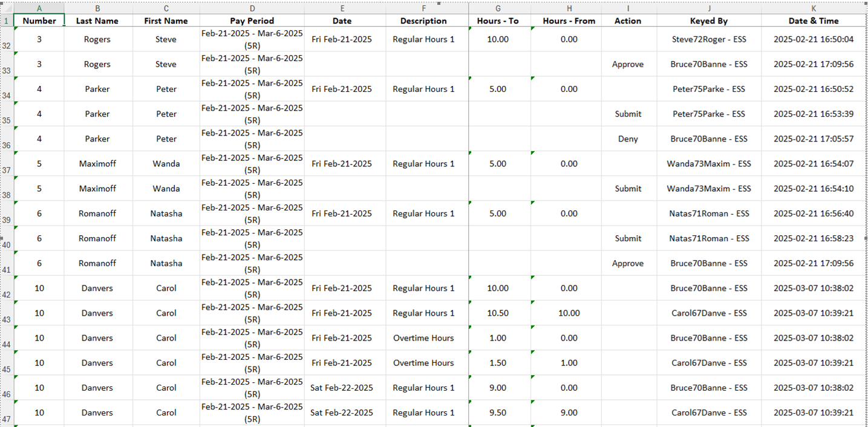Click Steve72Roger - ESS cell
The image size is (868, 427).
709,39
